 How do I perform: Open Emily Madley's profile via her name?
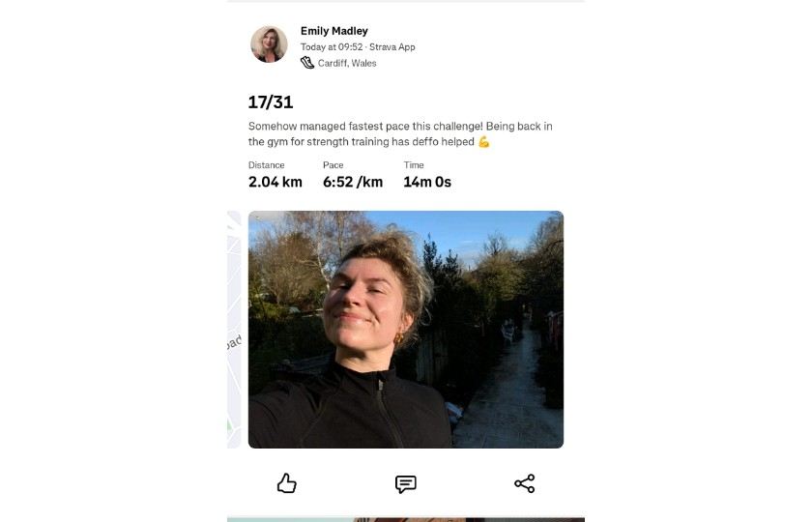[x=334, y=31]
